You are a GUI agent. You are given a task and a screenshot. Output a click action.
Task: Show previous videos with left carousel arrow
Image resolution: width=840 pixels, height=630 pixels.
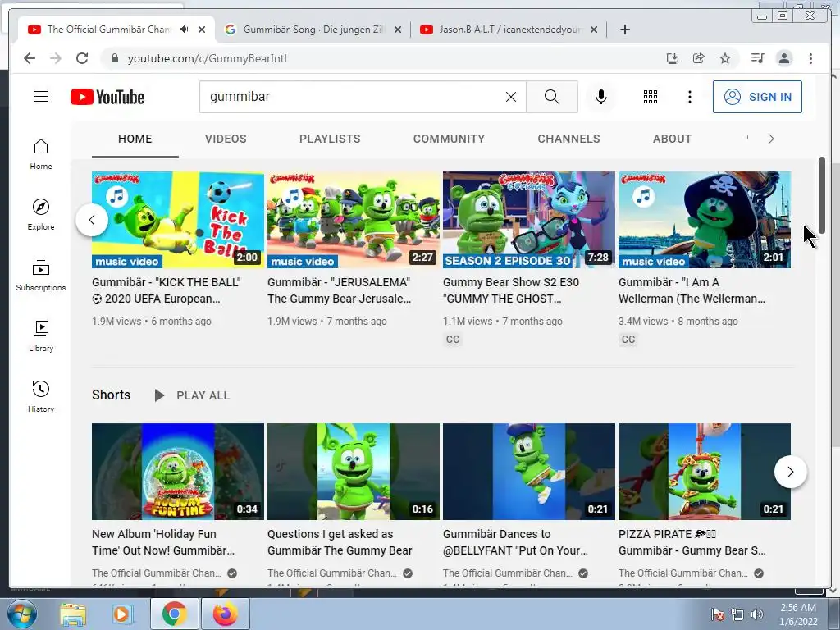pyautogui.click(x=92, y=220)
